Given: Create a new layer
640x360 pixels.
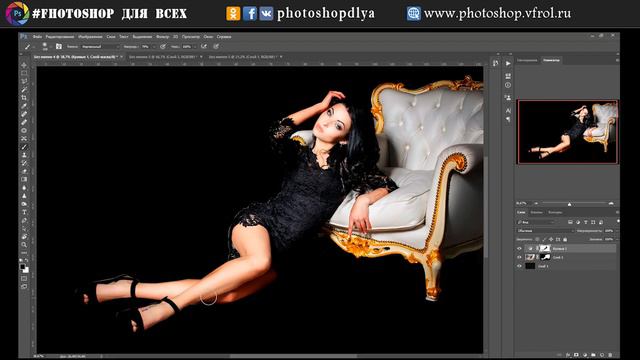Looking at the screenshot, I should click(602, 355).
